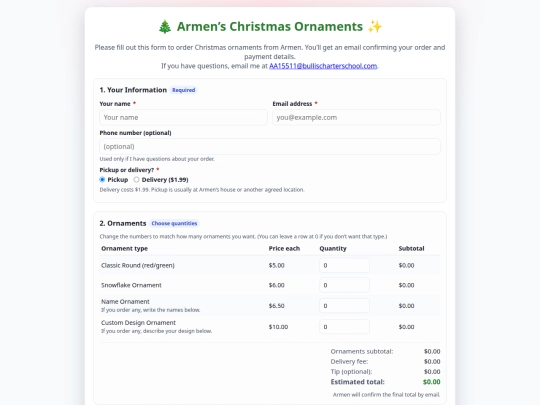Click 'Used only if I have questions' hint
The width and height of the screenshot is (540, 405).
157,159
